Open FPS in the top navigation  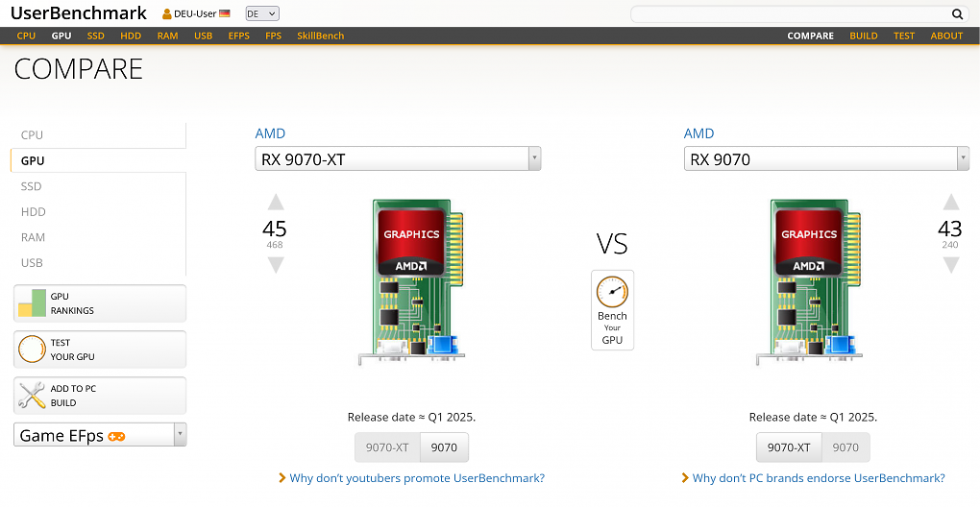(273, 36)
